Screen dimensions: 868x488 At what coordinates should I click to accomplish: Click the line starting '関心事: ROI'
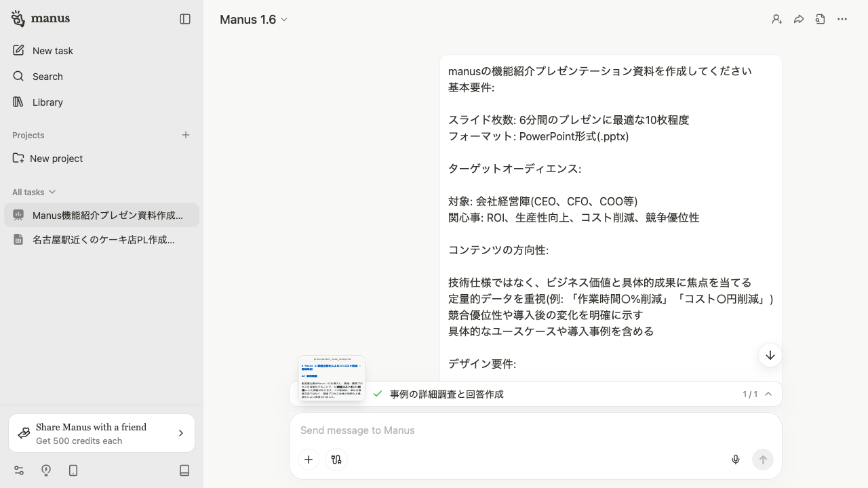coord(574,218)
